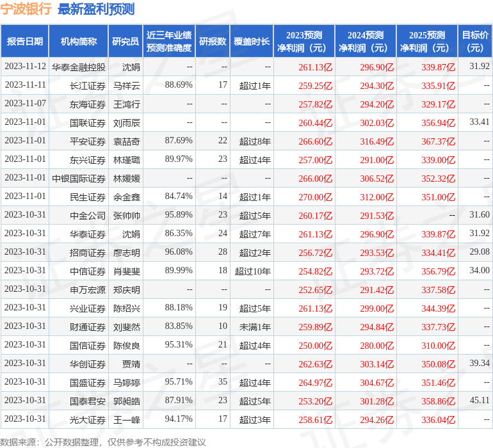Click the 89.97% accuracy value
The image size is (493, 448).
coord(179,159)
